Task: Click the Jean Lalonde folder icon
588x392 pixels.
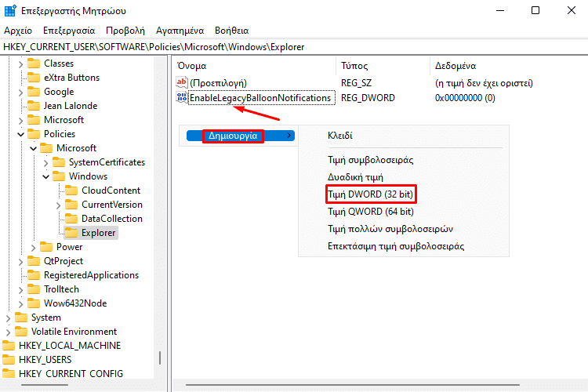Action: click(34, 106)
